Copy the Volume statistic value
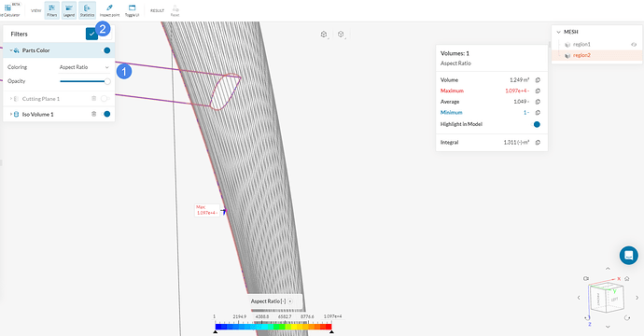 pos(538,80)
